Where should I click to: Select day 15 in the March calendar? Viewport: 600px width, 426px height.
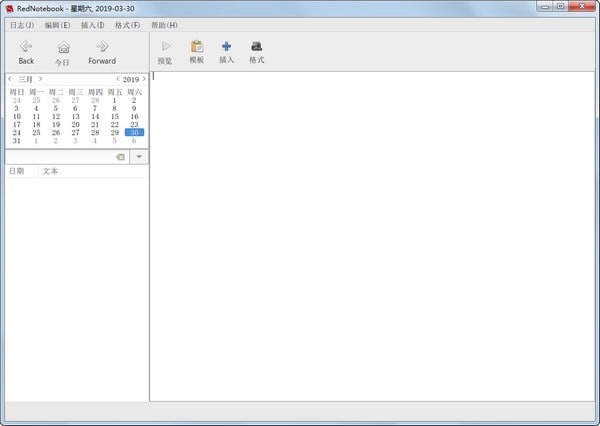point(114,116)
